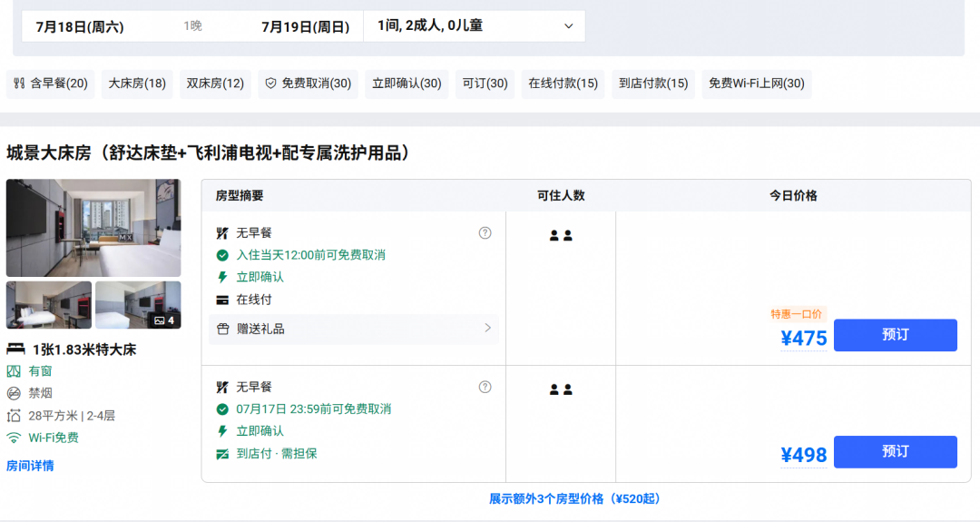The height and width of the screenshot is (522, 980).
Task: Open the photo gallery thumbnail showing 4
Action: (x=138, y=305)
